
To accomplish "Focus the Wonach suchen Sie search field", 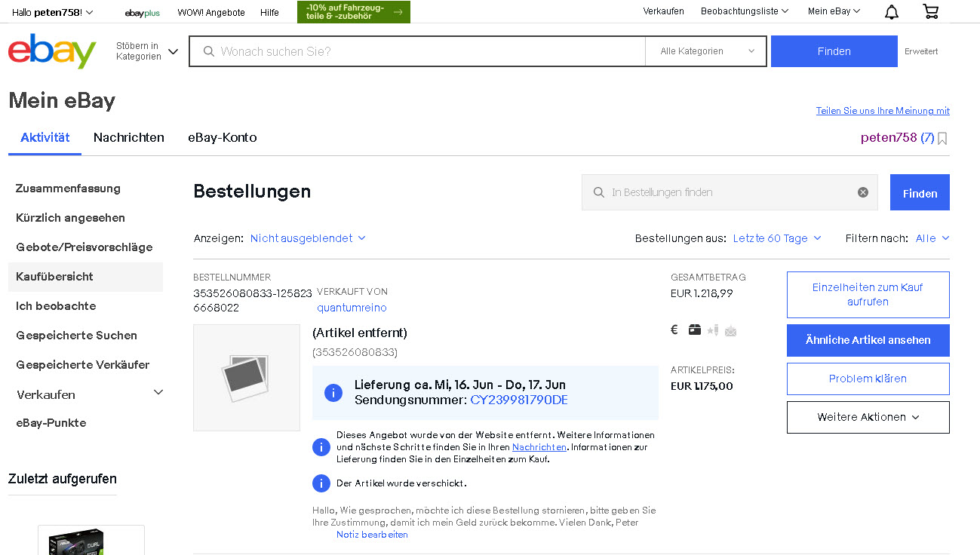I will tap(422, 51).
